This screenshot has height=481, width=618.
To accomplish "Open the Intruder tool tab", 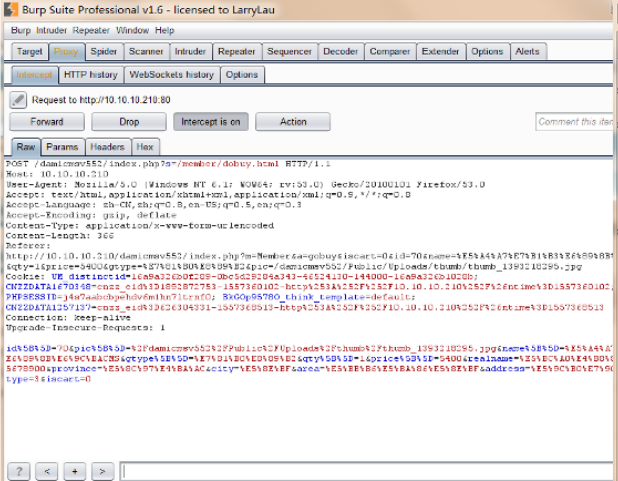I will (x=191, y=52).
